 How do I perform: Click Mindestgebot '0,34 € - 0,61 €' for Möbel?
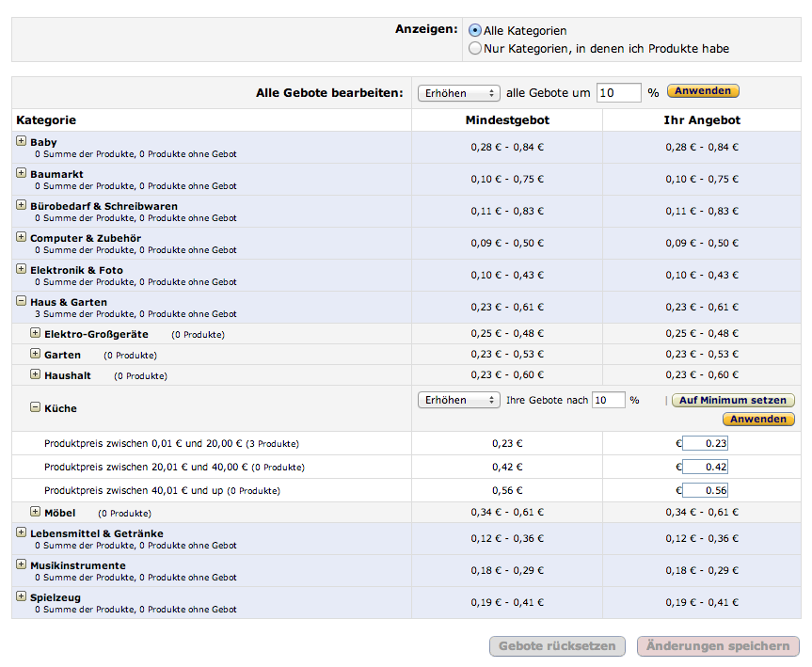pos(507,512)
